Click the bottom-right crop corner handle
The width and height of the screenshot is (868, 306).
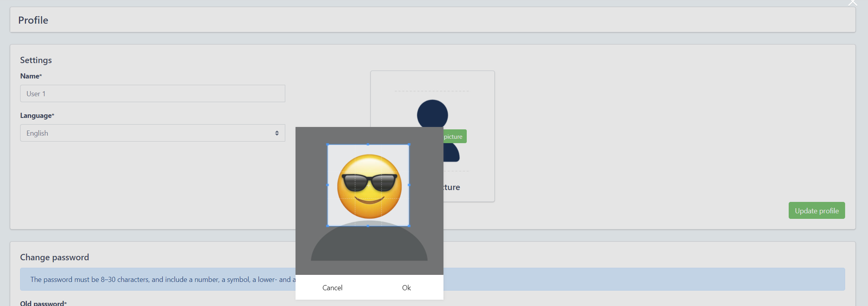tap(409, 226)
